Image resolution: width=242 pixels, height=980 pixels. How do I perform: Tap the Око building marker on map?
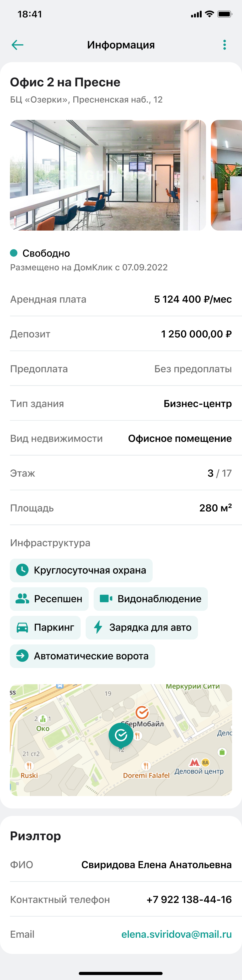point(43,719)
